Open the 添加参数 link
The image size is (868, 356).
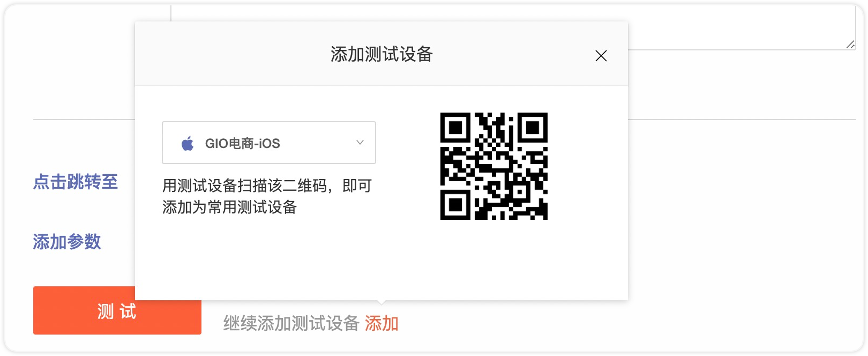[67, 242]
